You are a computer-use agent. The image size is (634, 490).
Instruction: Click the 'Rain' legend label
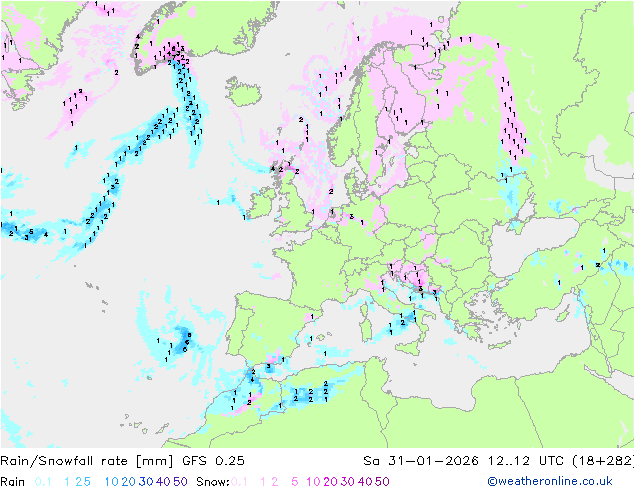13,482
